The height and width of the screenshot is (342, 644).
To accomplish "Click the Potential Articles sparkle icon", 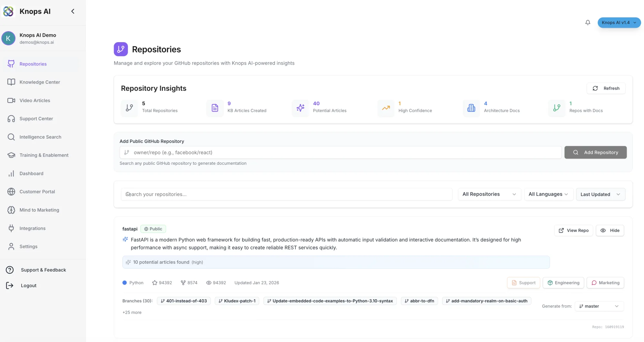I will click(300, 108).
